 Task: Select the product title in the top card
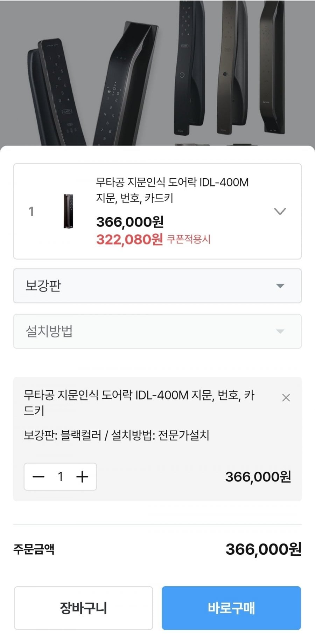(172, 183)
